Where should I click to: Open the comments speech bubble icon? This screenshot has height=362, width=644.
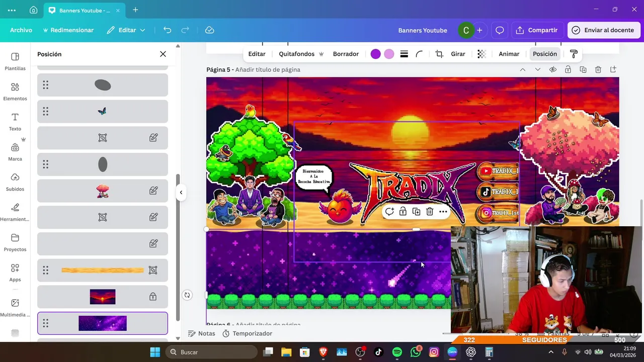500,30
